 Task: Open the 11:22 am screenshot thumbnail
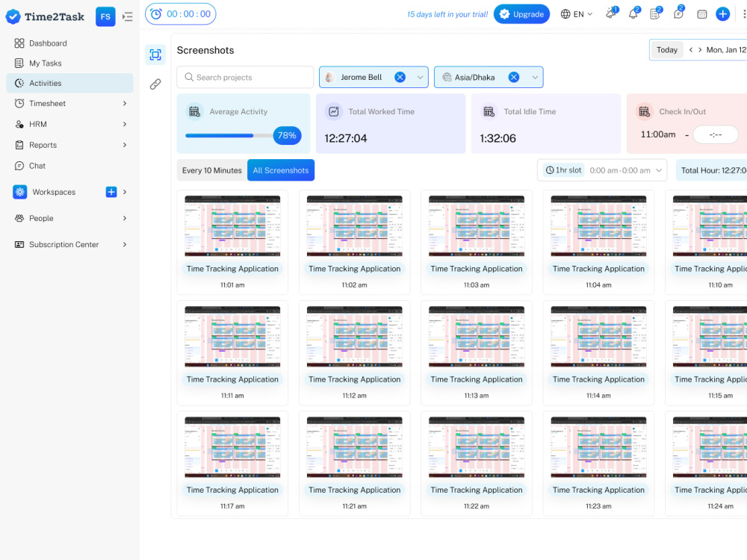pos(477,447)
